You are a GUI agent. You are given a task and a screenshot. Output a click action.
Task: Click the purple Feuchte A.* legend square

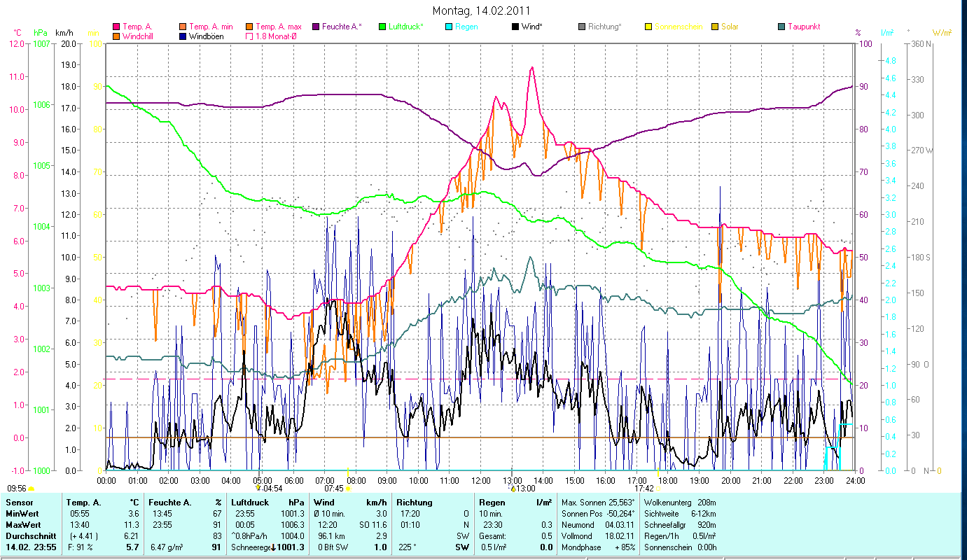click(316, 27)
